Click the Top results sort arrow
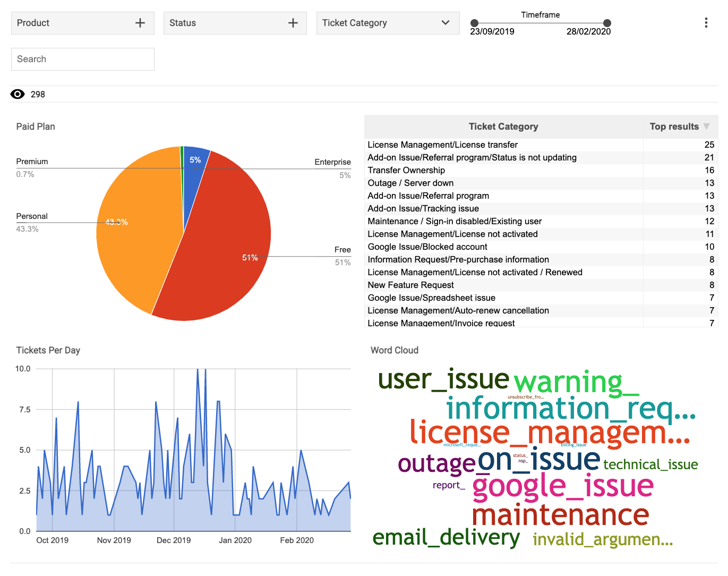Viewport: 728px width, 576px height. tap(706, 126)
